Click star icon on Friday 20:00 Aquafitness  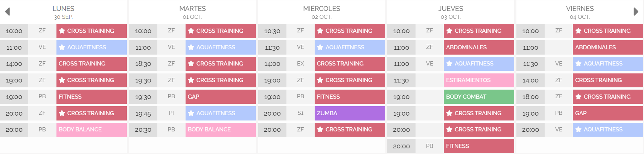[579, 130]
